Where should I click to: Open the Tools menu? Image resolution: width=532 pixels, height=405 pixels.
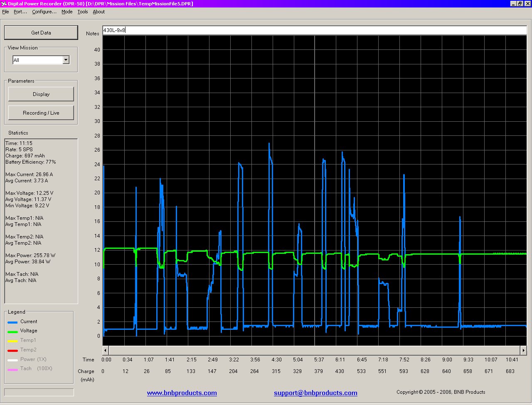83,12
